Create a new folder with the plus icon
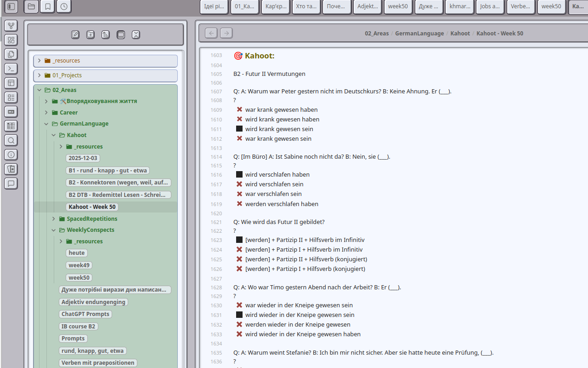The width and height of the screenshot is (588, 368). [90, 34]
